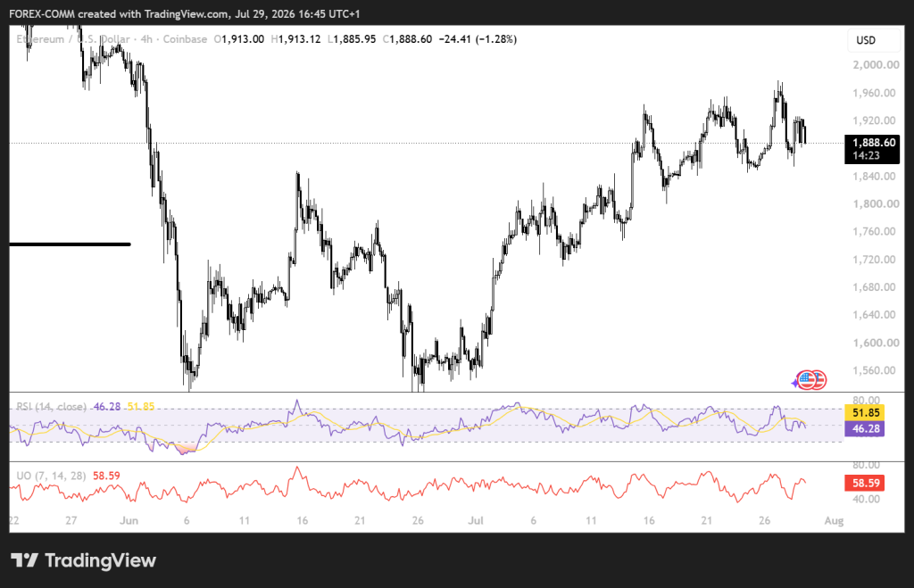Click the open value O1,913.00
914x588 pixels.
239,39
